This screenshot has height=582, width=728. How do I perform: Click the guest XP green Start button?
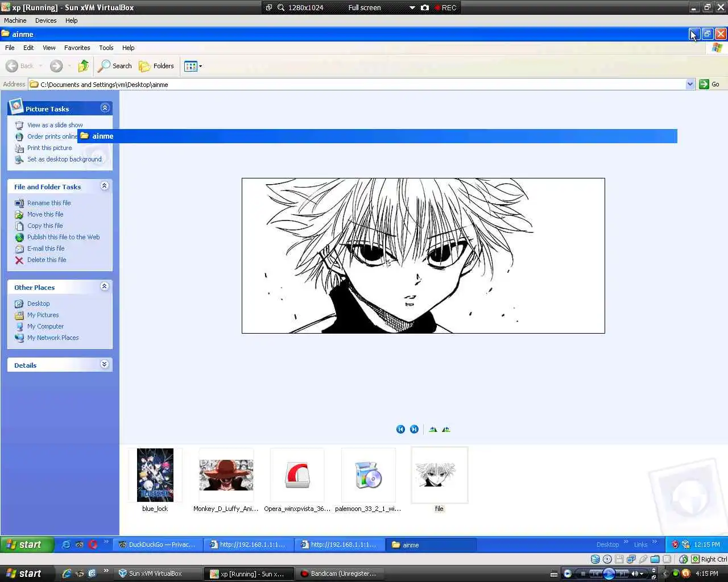coord(27,544)
